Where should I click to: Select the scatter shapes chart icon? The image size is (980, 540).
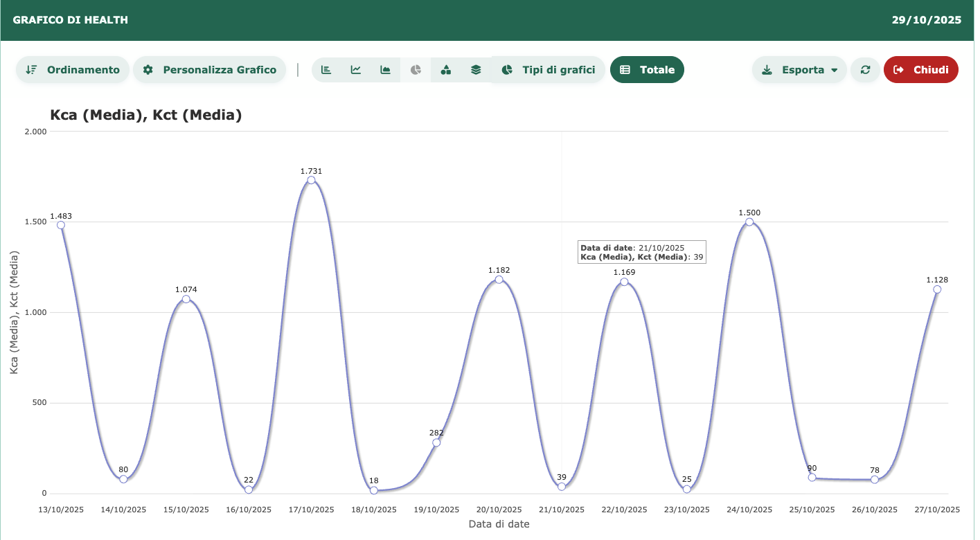tap(446, 70)
